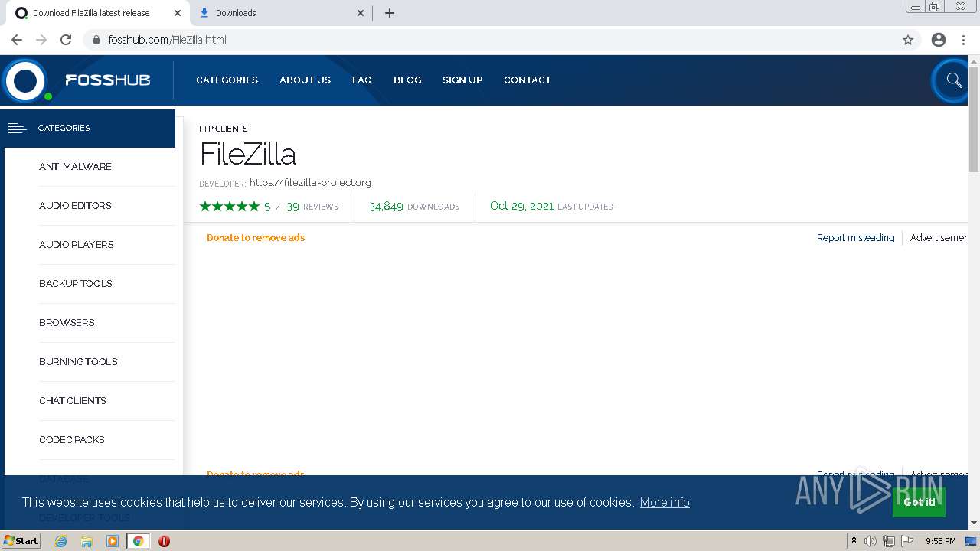Viewport: 980px width, 551px height.
Task: Click the site padlock icon in address bar
Action: 96,40
